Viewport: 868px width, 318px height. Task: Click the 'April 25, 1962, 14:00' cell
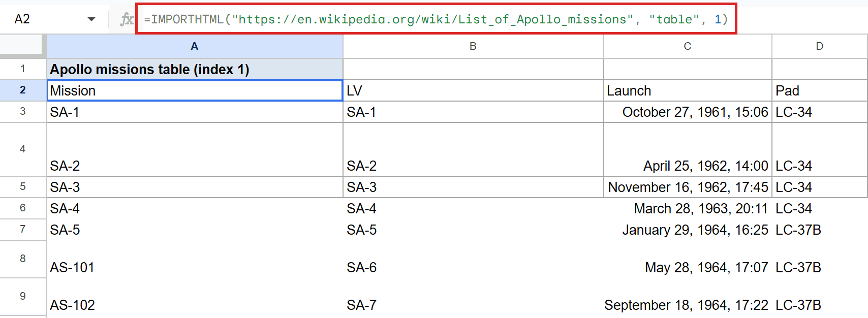[688, 149]
